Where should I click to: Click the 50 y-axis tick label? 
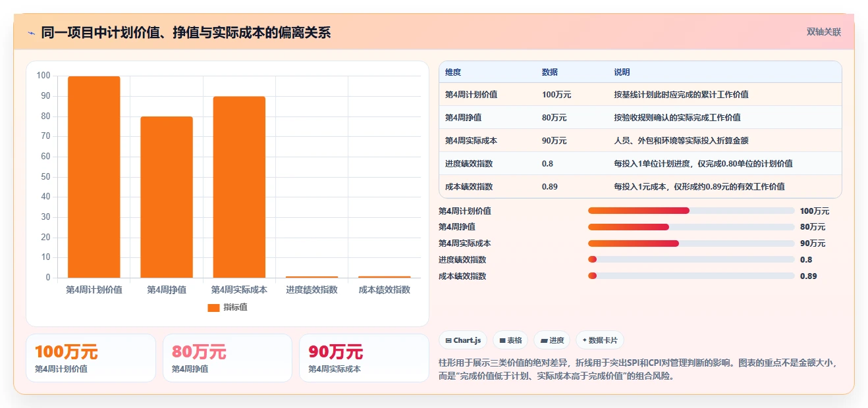[x=46, y=176]
